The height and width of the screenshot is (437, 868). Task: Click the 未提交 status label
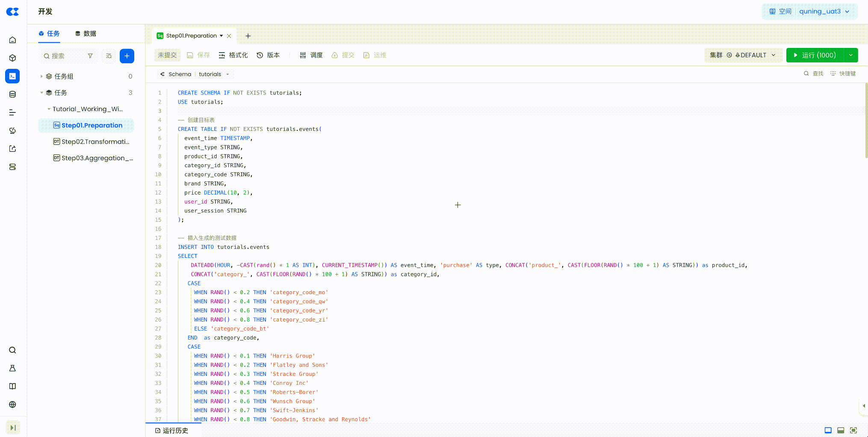click(x=167, y=55)
